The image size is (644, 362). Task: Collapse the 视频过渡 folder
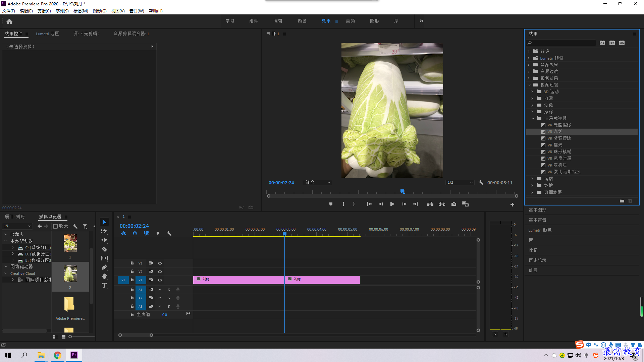pos(529,85)
